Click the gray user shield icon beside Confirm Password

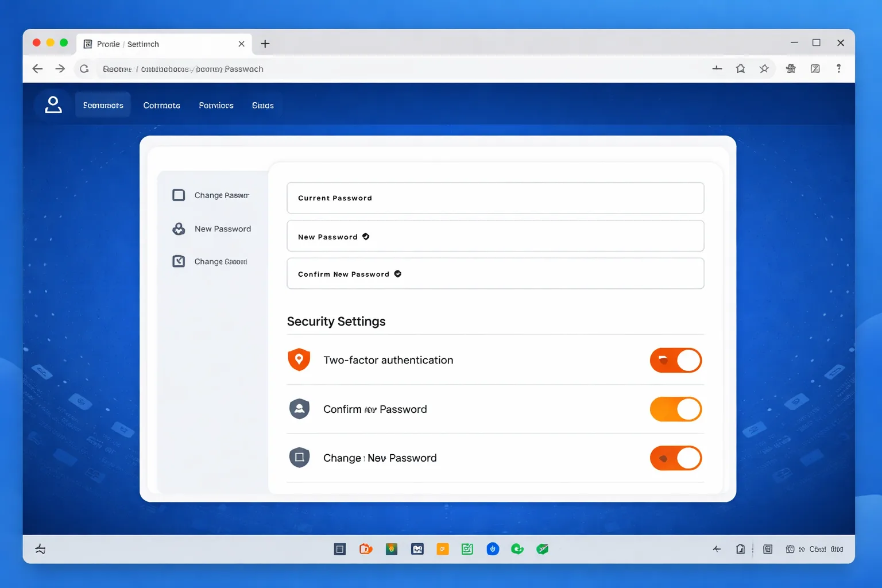coord(299,409)
